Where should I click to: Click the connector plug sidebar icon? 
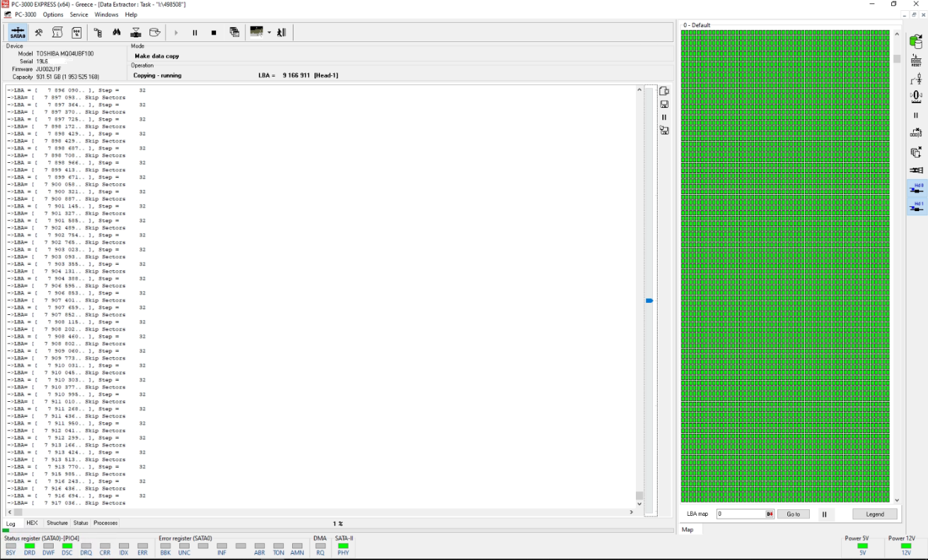916,170
